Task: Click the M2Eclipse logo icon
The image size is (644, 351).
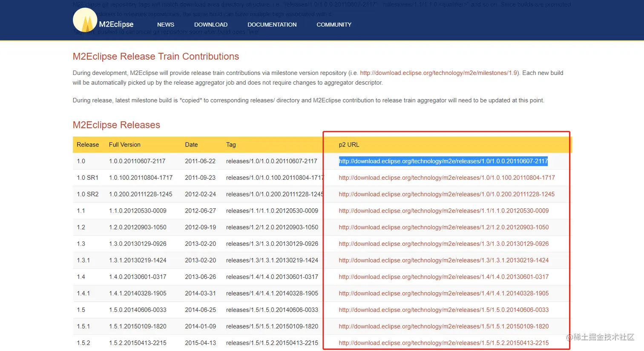Action: pyautogui.click(x=85, y=20)
